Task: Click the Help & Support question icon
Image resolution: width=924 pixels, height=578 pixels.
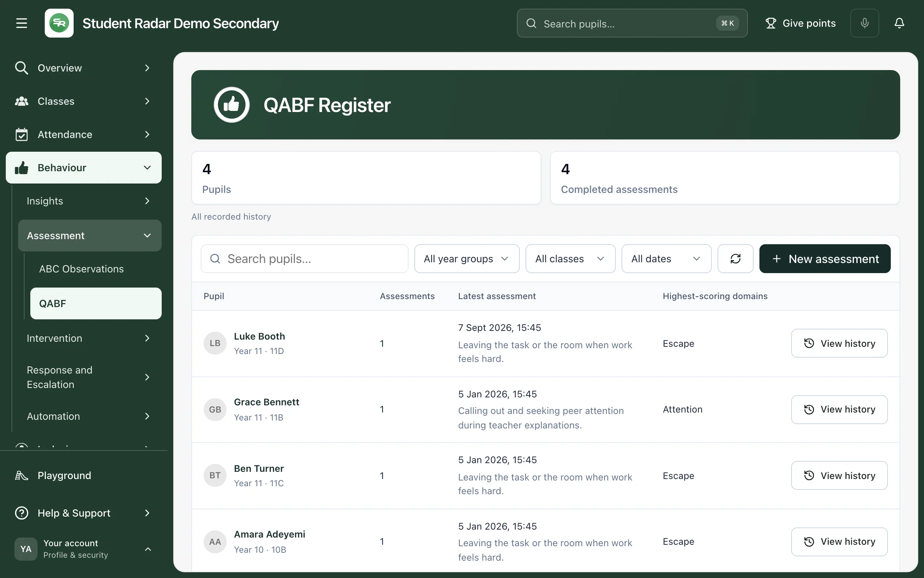Action: 21,513
